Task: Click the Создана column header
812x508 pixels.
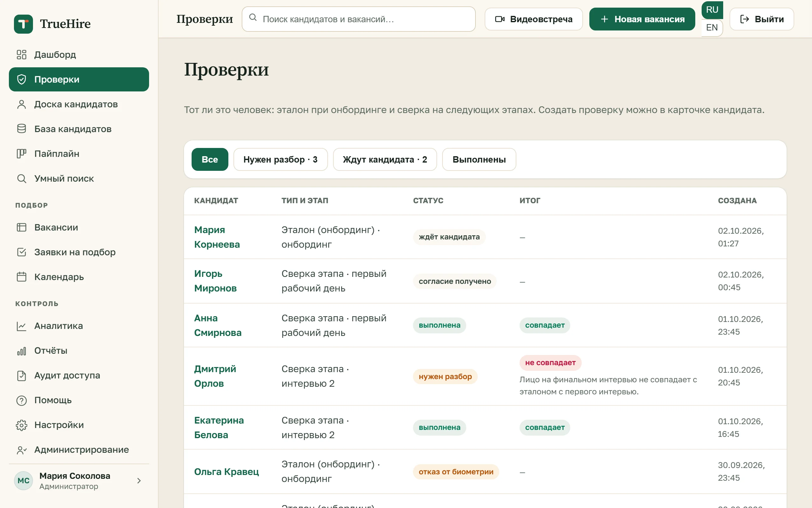Action: point(737,201)
